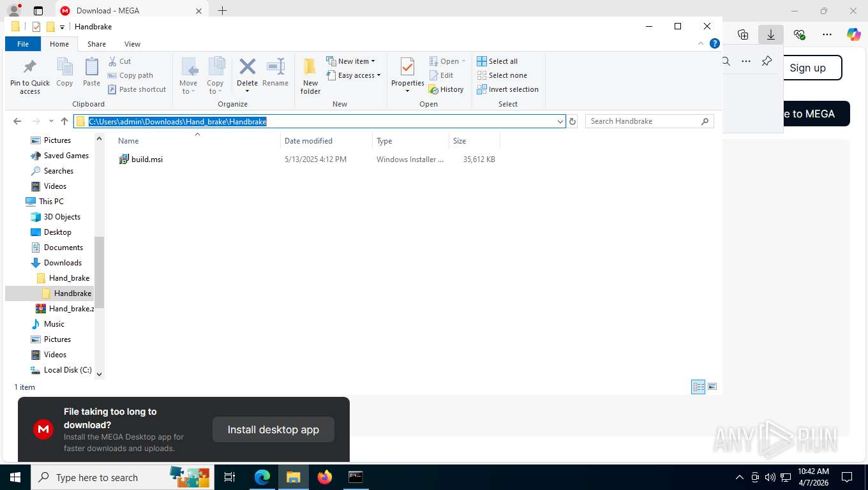Image resolution: width=868 pixels, height=490 pixels.
Task: Expand the address bar history dropdown
Action: pos(560,121)
